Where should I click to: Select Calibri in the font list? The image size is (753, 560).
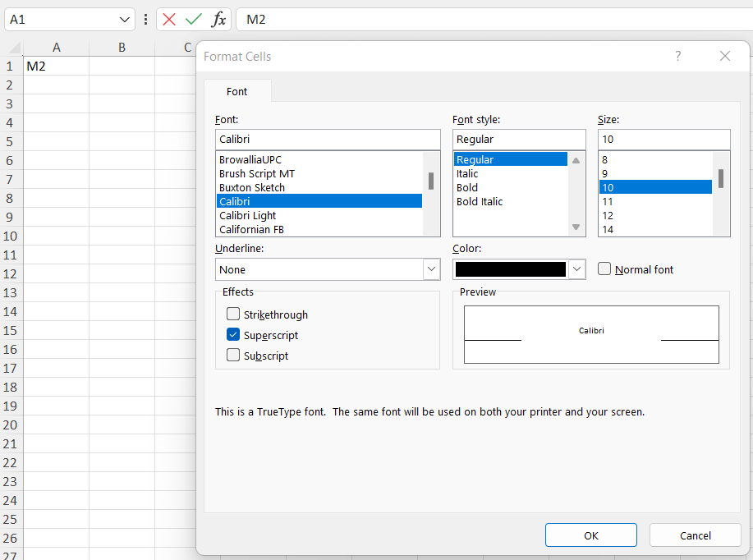319,201
